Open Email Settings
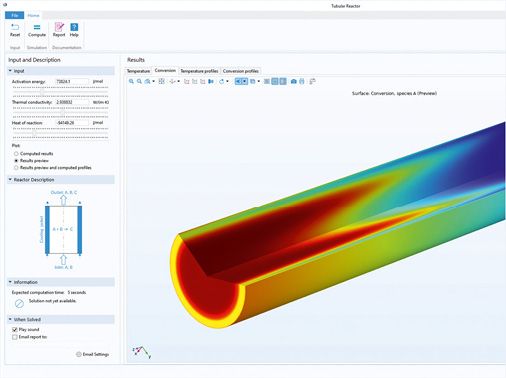Image resolution: width=506 pixels, height=378 pixels. [x=92, y=354]
